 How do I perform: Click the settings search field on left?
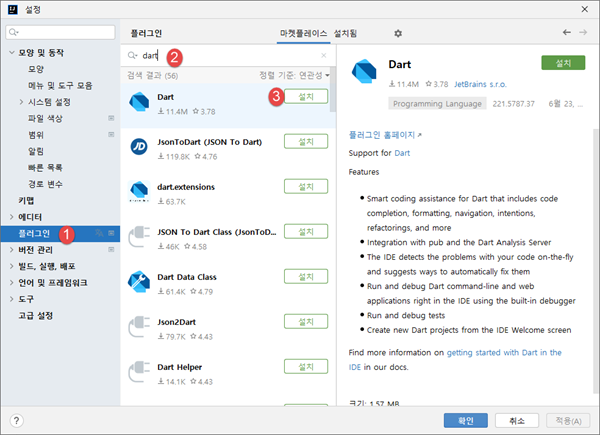pos(60,32)
